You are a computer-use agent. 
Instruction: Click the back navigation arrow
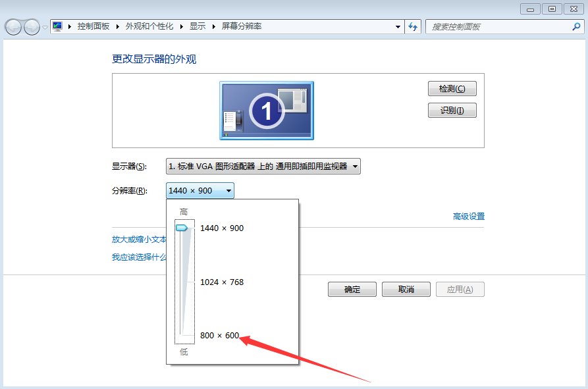coord(12,26)
